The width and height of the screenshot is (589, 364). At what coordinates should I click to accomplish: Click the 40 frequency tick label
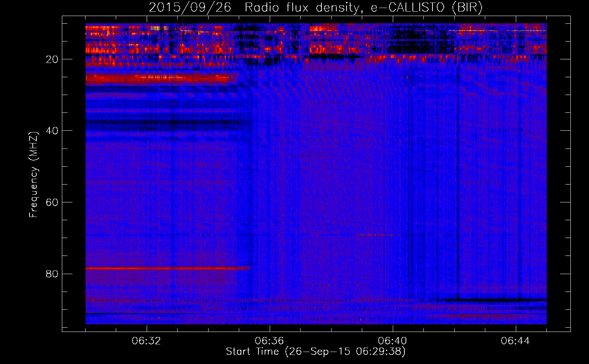52,131
